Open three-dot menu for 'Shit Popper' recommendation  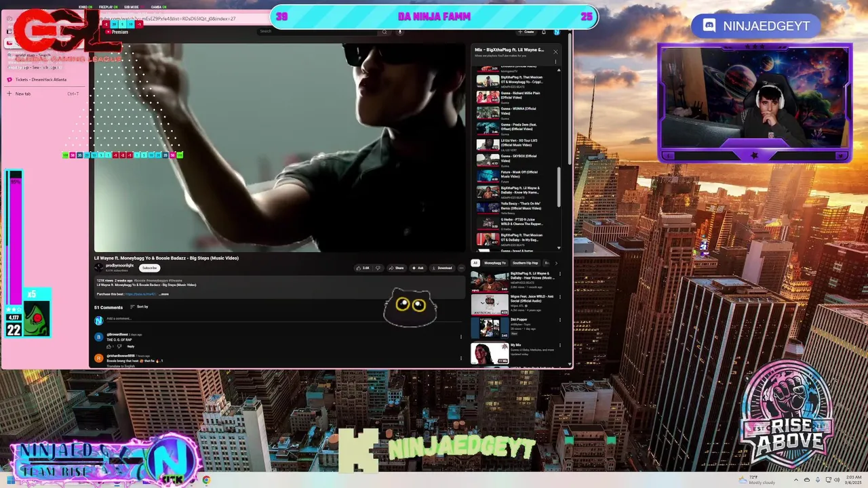coord(560,321)
